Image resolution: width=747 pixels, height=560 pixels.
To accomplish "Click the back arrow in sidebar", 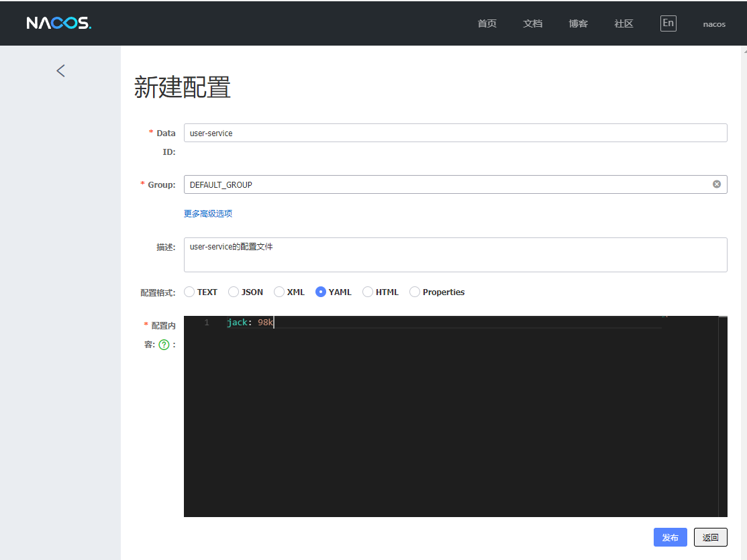I will point(60,71).
